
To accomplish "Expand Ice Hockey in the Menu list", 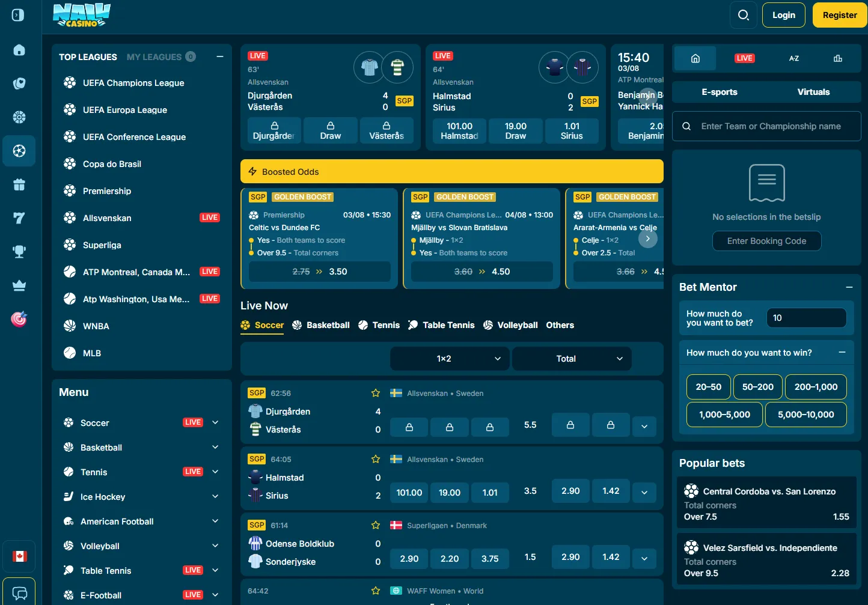I will [215, 496].
